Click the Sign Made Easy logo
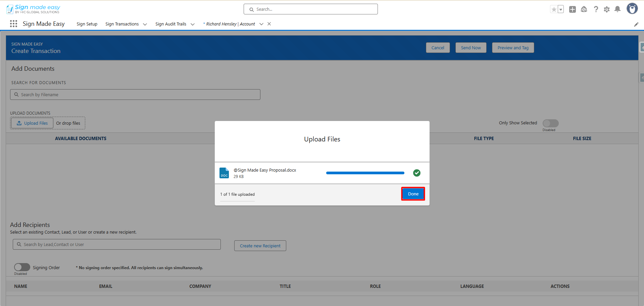The image size is (644, 306). coord(33,9)
